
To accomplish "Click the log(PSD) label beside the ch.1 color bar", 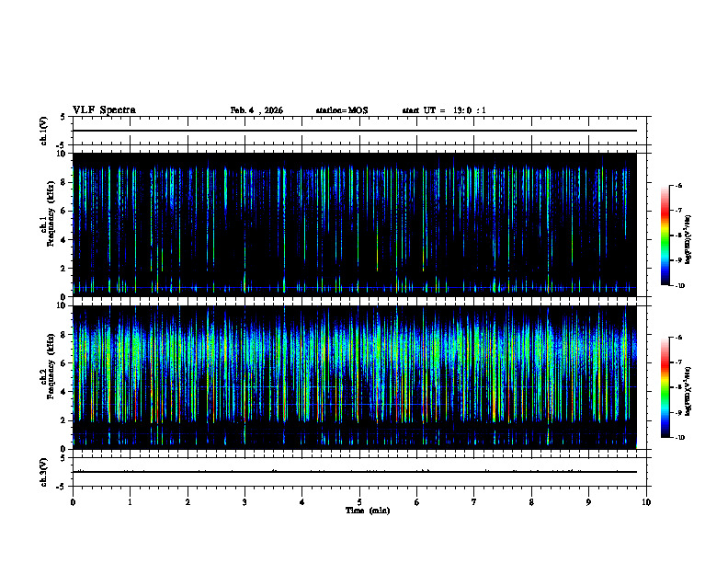I will pos(688,239).
